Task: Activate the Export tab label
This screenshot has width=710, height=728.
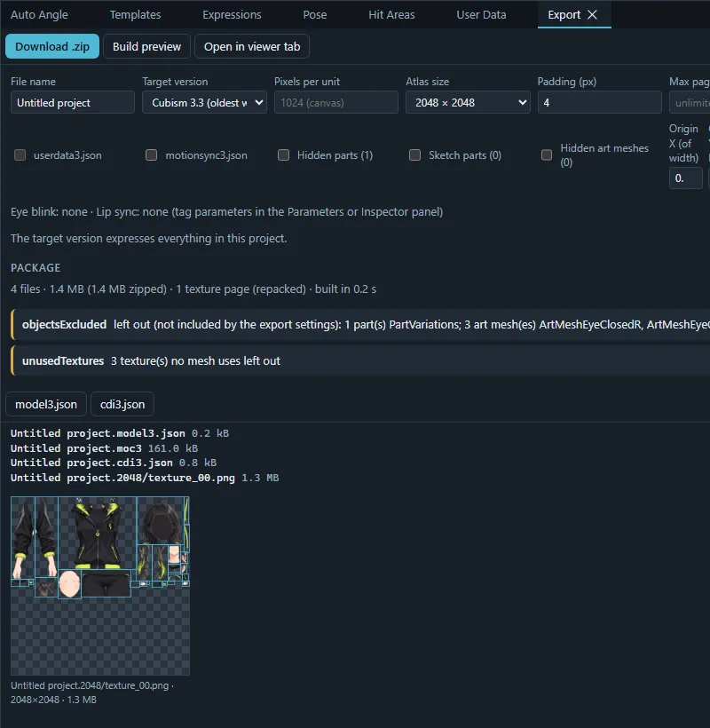Action: click(x=564, y=15)
